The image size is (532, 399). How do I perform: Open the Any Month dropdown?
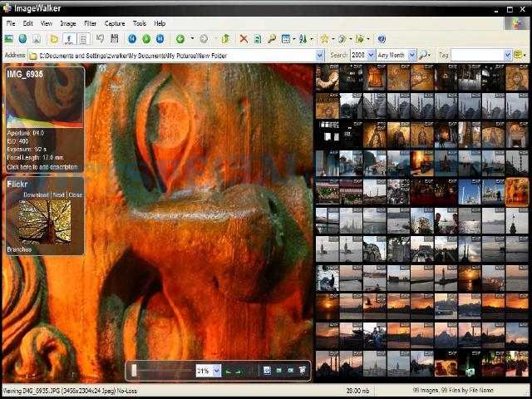(x=411, y=55)
